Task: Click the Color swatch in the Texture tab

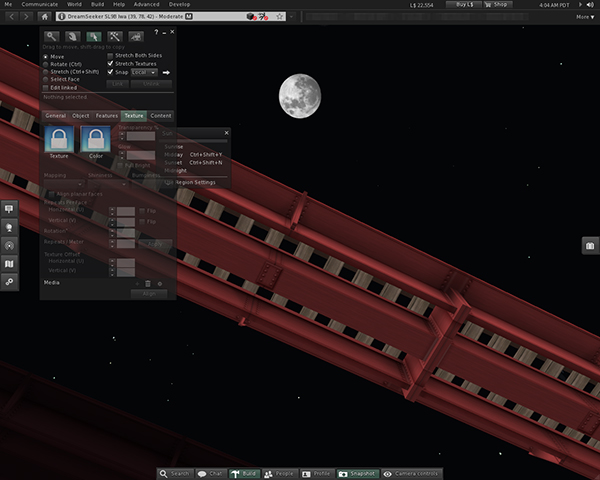Action: pyautogui.click(x=96, y=139)
